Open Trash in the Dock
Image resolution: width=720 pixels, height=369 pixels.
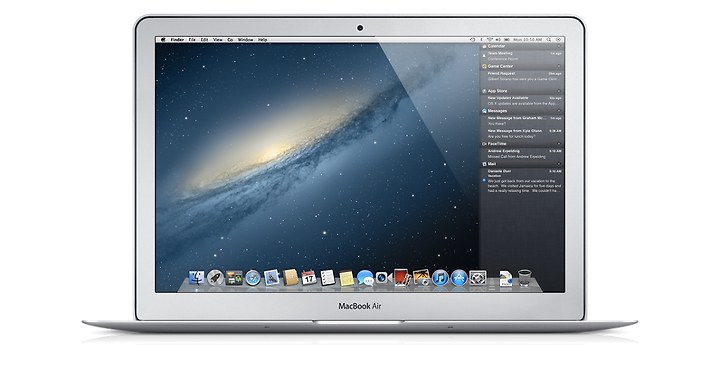pos(524,278)
